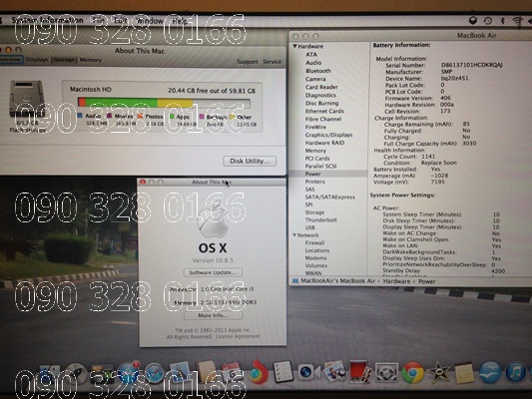The image size is (532, 399).
Task: Select Card Reader in the sidebar
Action: pos(321,87)
